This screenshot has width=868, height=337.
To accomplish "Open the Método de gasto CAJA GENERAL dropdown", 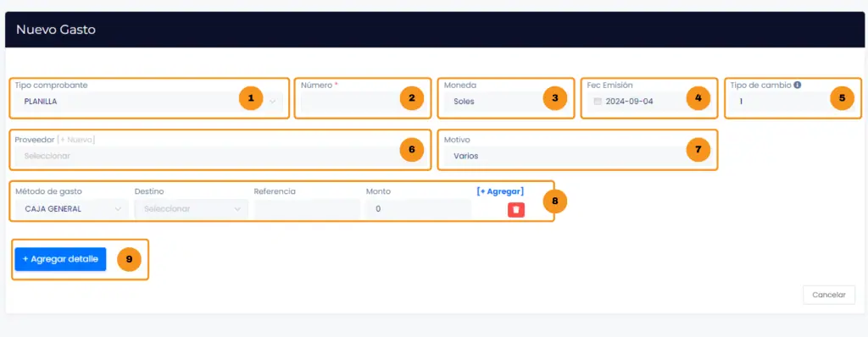I will pos(71,209).
